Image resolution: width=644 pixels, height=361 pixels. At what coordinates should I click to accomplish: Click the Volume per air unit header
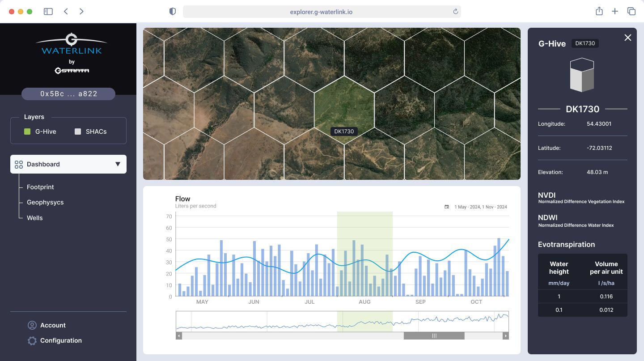(606, 268)
